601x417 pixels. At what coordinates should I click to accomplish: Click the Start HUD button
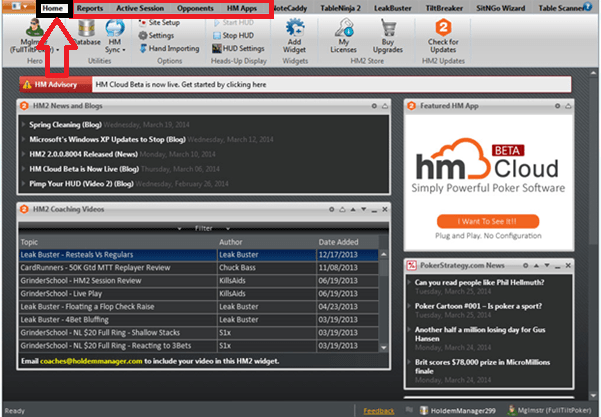[233, 23]
